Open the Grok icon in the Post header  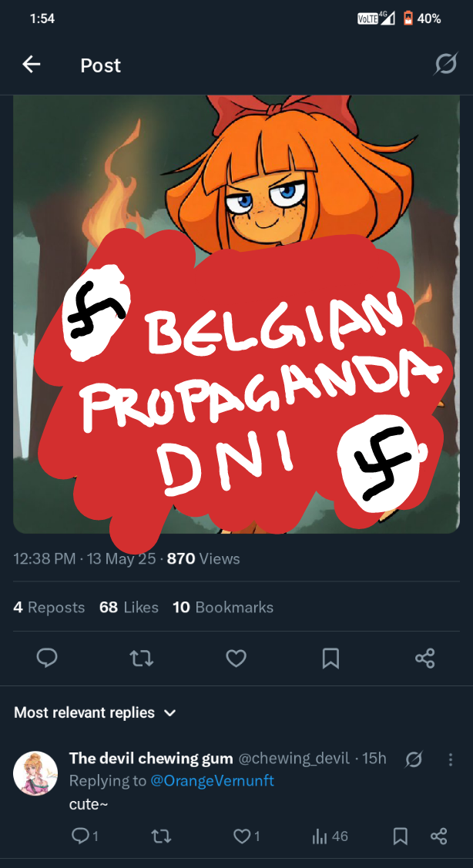(445, 64)
